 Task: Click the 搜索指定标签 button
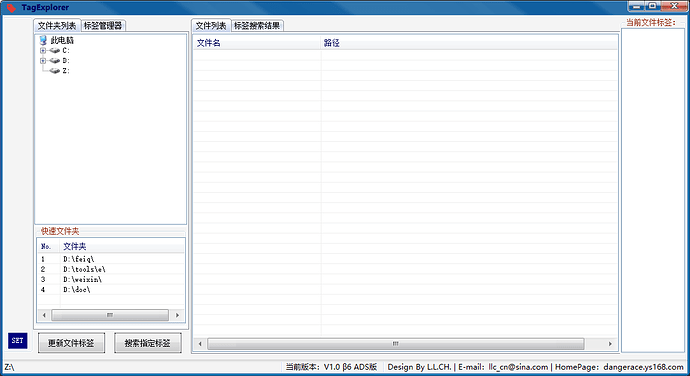pos(147,343)
